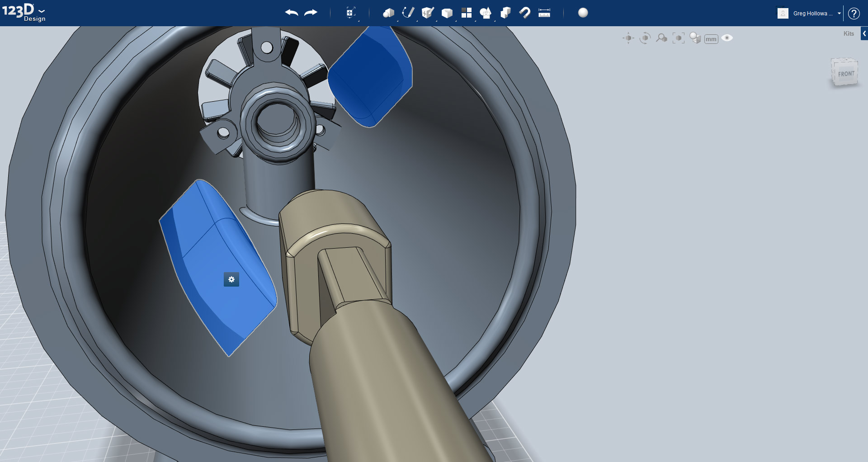Open the Construct tool
The height and width of the screenshot is (462, 868).
click(x=427, y=13)
